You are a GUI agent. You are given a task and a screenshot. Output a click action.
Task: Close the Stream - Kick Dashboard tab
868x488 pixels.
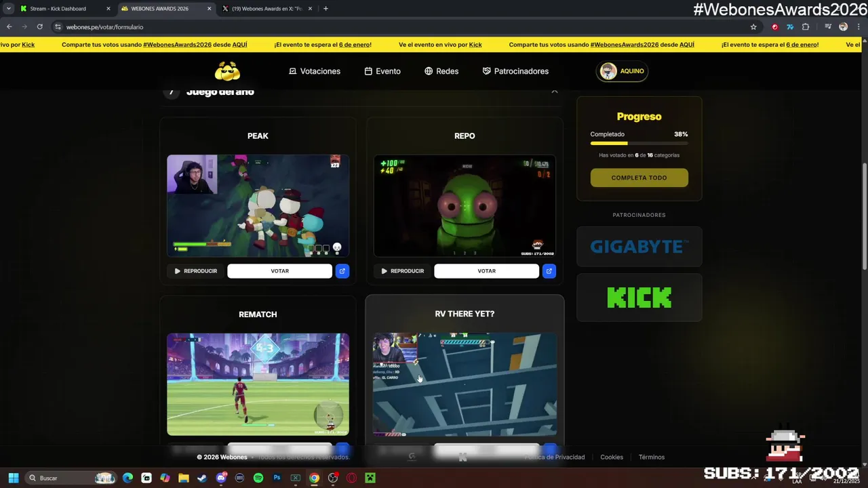point(108,9)
